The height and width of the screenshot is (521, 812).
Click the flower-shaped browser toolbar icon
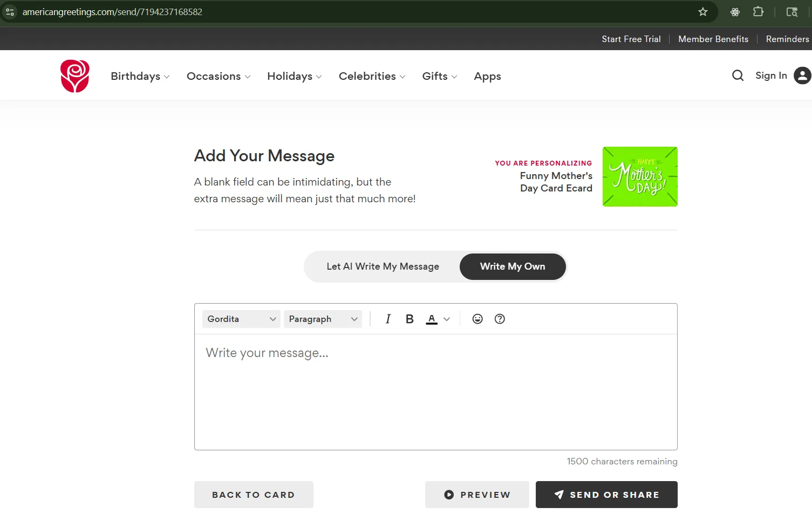(x=735, y=12)
